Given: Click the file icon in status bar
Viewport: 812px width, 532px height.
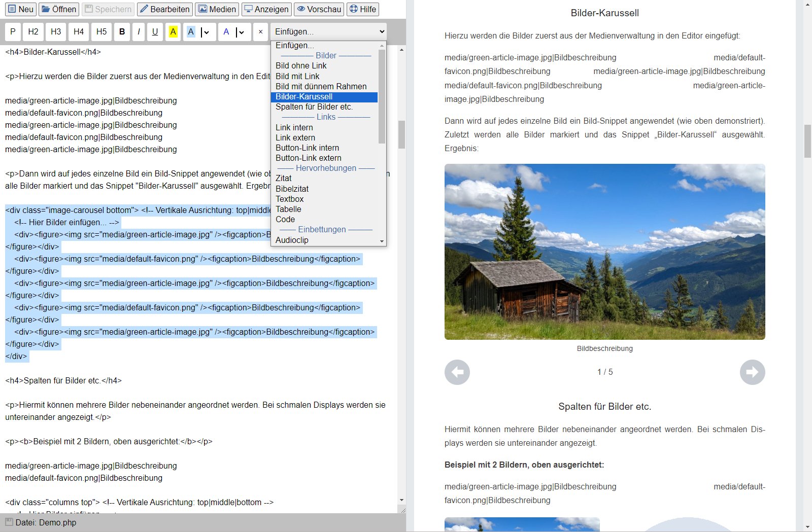Looking at the screenshot, I should pyautogui.click(x=9, y=522).
